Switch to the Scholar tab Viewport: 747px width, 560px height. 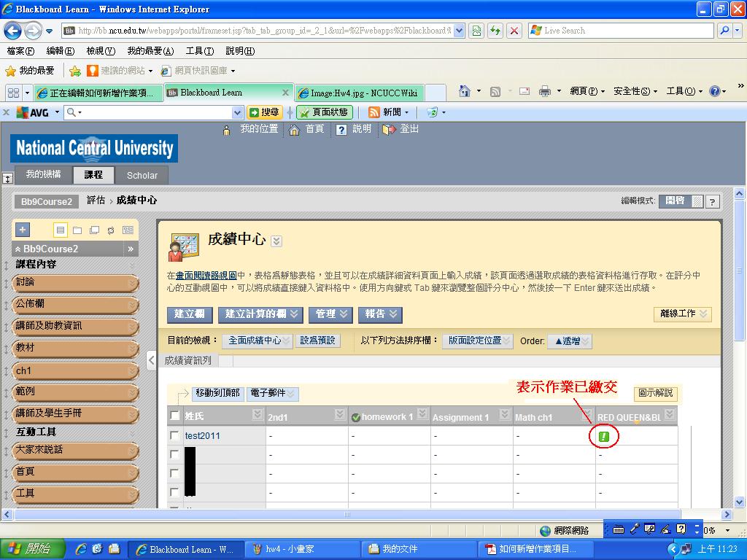[142, 175]
